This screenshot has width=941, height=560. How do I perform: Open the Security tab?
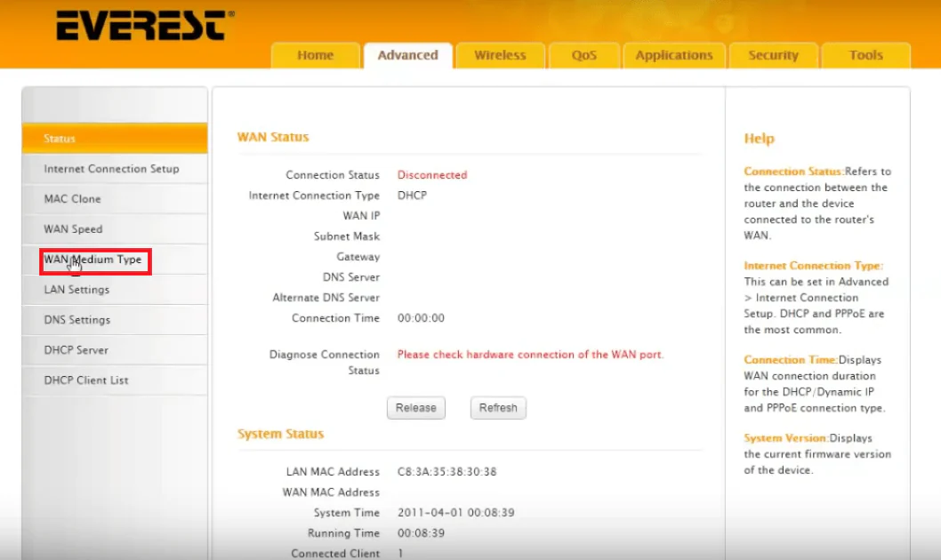coord(773,55)
